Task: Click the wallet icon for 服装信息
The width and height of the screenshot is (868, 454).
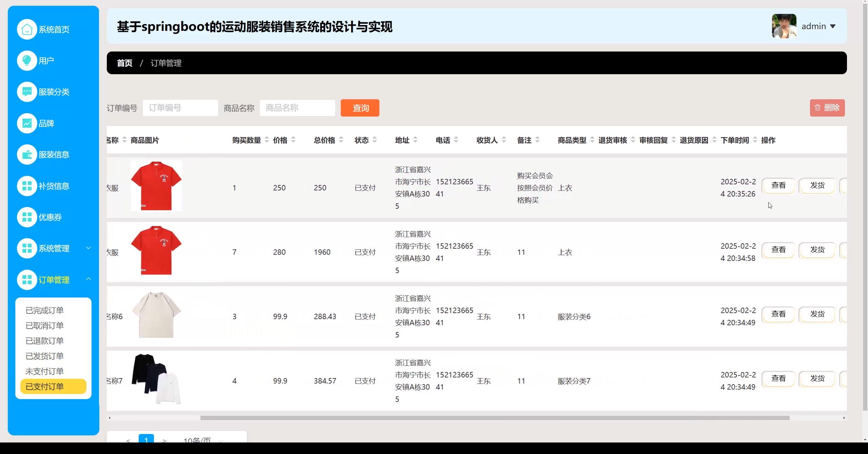Action: coord(27,154)
